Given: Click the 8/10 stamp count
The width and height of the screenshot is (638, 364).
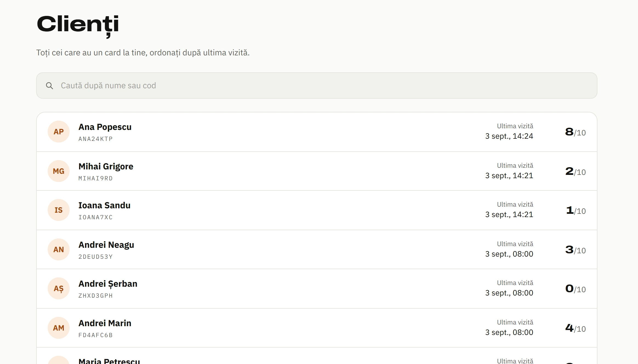Looking at the screenshot, I should coord(576,132).
